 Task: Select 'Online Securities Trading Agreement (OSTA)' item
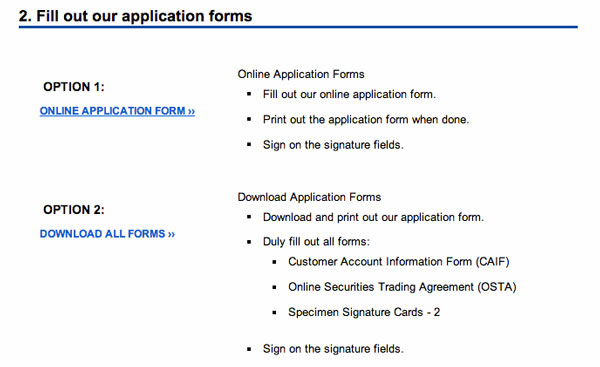402,287
